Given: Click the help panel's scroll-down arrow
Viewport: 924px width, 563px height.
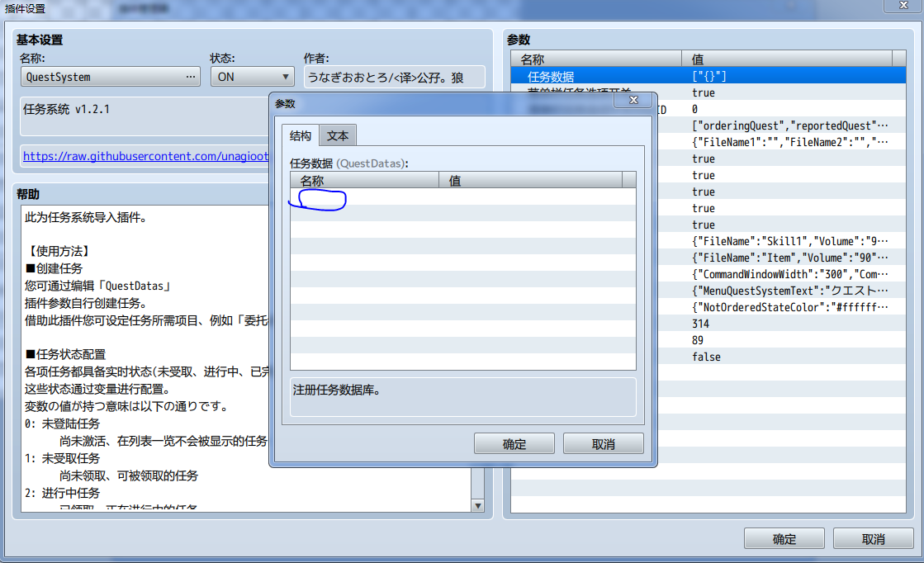Looking at the screenshot, I should pos(478,505).
